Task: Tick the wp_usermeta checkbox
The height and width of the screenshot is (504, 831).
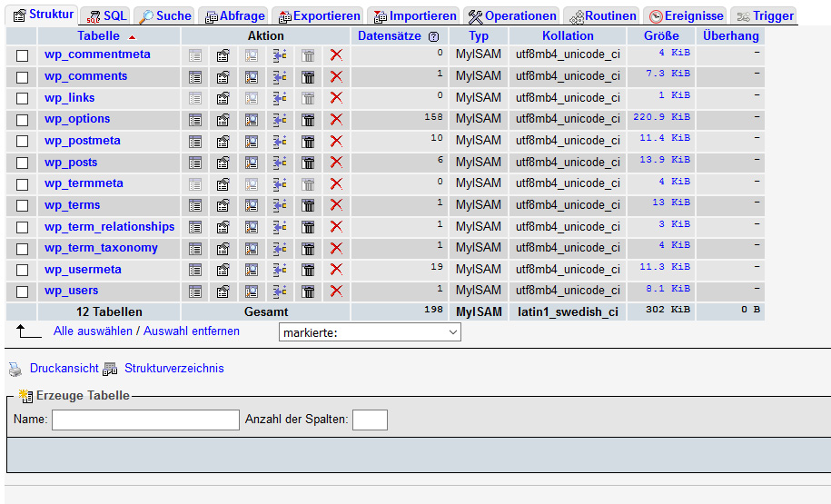Action: [23, 271]
